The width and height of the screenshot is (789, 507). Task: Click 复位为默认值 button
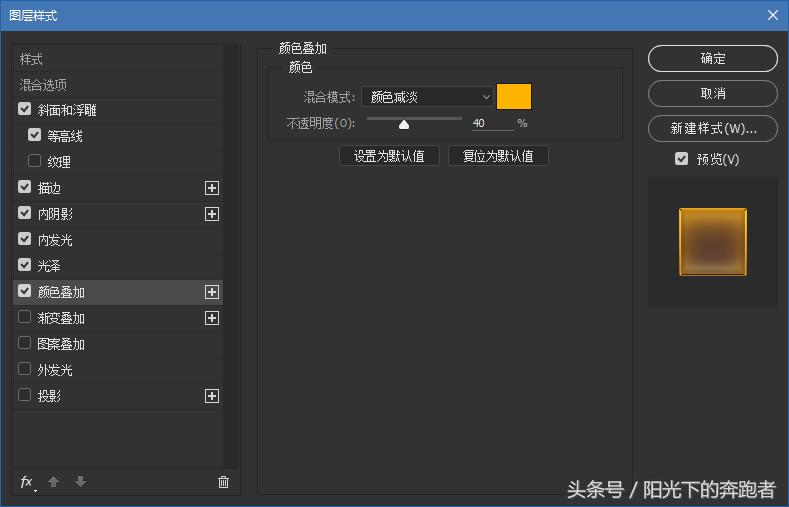point(498,156)
